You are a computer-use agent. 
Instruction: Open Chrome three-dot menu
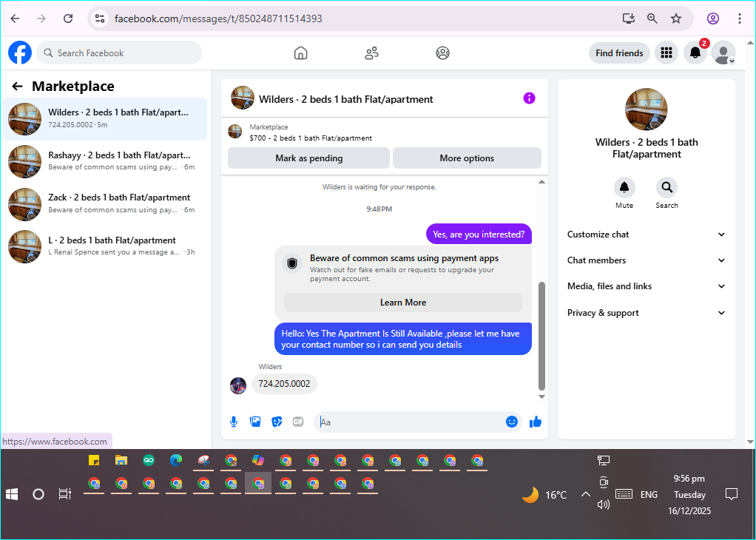click(x=740, y=18)
